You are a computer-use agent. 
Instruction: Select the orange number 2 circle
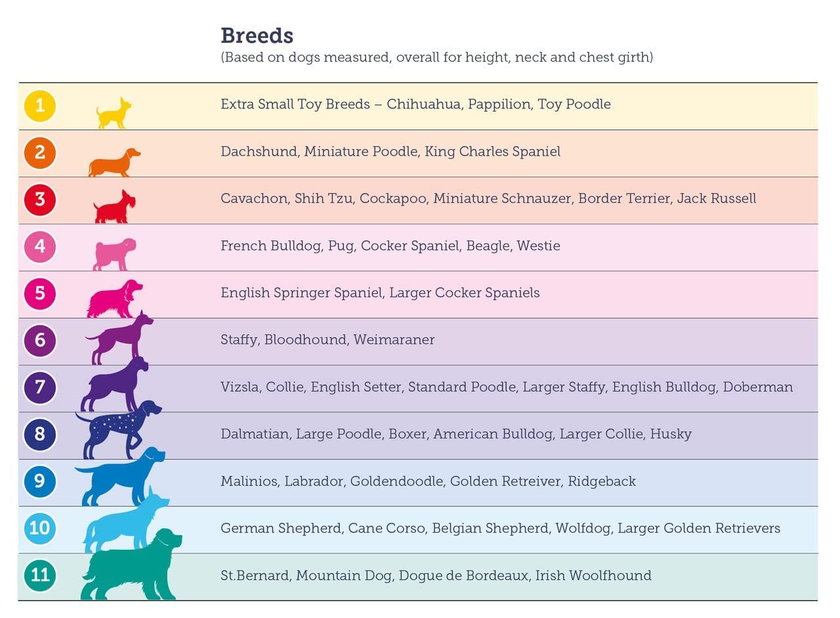point(40,152)
